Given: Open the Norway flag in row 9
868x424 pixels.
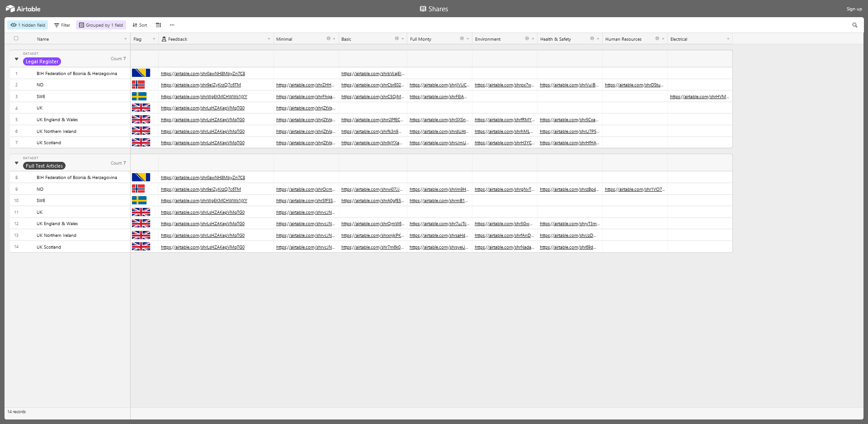Looking at the screenshot, I should (x=138, y=188).
